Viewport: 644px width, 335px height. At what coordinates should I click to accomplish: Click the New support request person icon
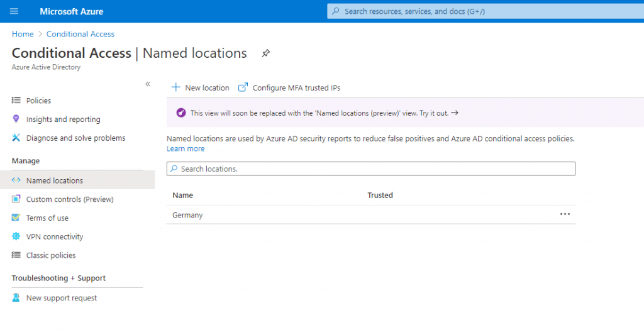point(16,298)
